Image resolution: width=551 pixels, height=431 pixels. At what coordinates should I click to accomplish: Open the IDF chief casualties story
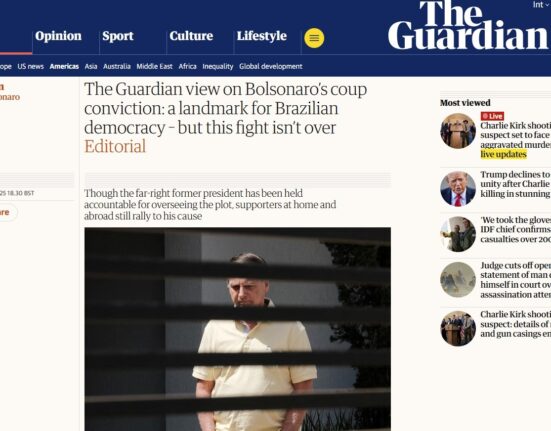coord(516,229)
